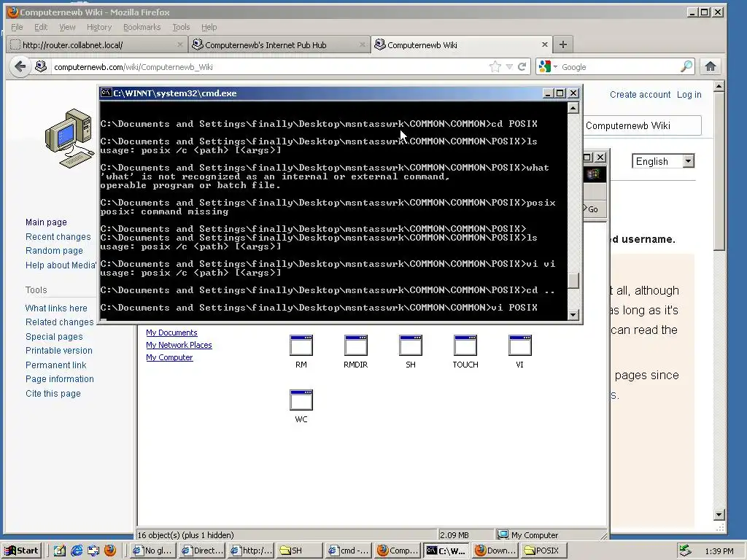Switch to the 'Direct...' taskbar button
This screenshot has height=560, width=747.
(203, 551)
